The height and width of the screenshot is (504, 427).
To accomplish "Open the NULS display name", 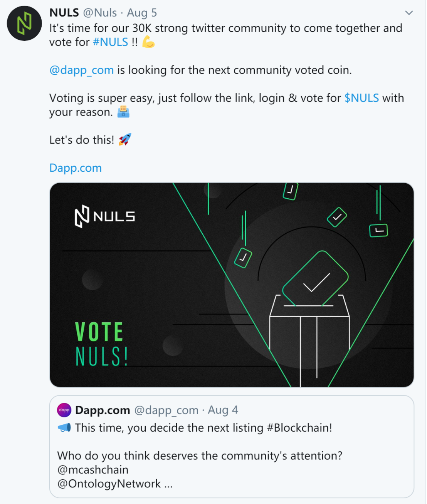I will click(64, 13).
